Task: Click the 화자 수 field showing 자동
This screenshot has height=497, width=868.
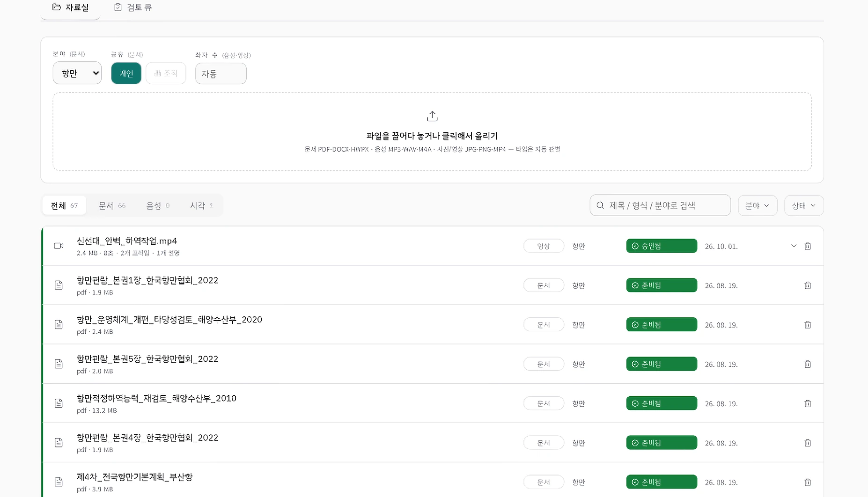Action: point(221,73)
